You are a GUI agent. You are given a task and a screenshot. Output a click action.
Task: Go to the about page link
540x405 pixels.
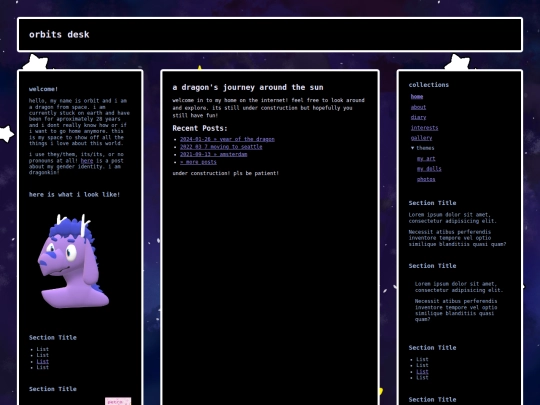pyautogui.click(x=418, y=107)
